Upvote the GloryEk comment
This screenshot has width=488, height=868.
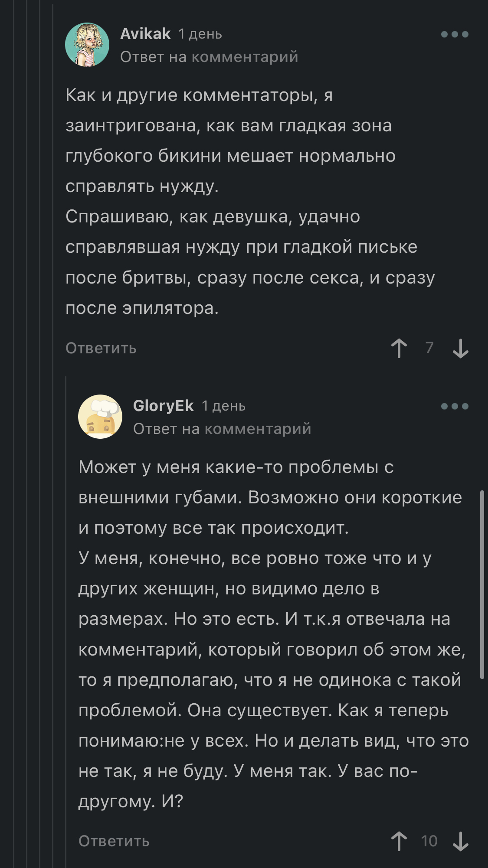399,841
